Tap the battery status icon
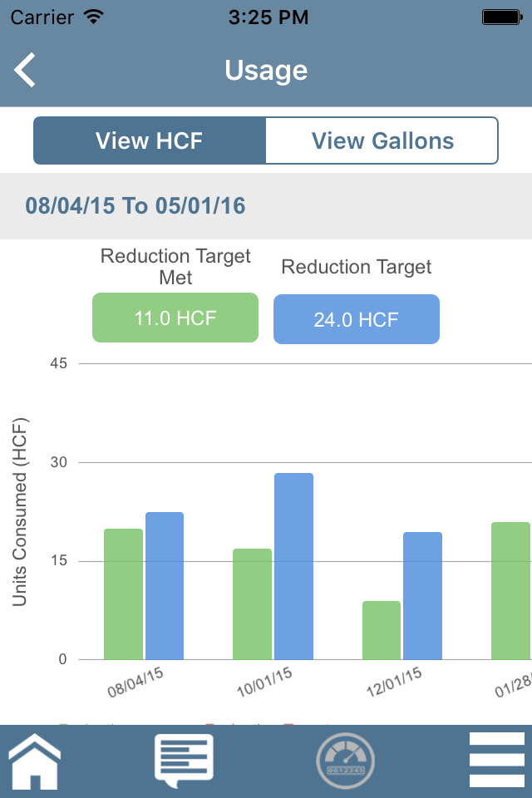This screenshot has height=798, width=532. click(x=501, y=17)
